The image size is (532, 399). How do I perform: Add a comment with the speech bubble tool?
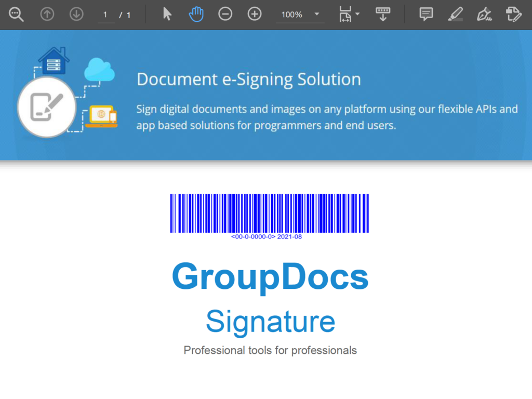click(x=426, y=15)
